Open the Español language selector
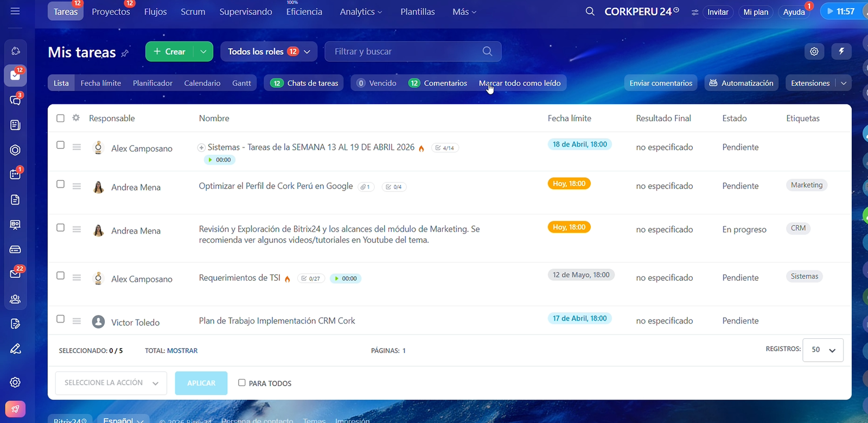 point(124,420)
